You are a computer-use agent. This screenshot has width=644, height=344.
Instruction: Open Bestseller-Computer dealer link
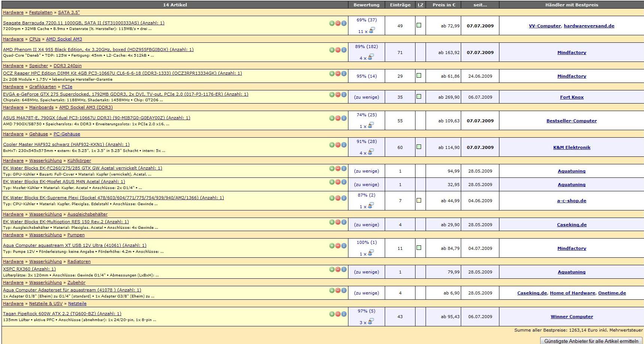572,121
